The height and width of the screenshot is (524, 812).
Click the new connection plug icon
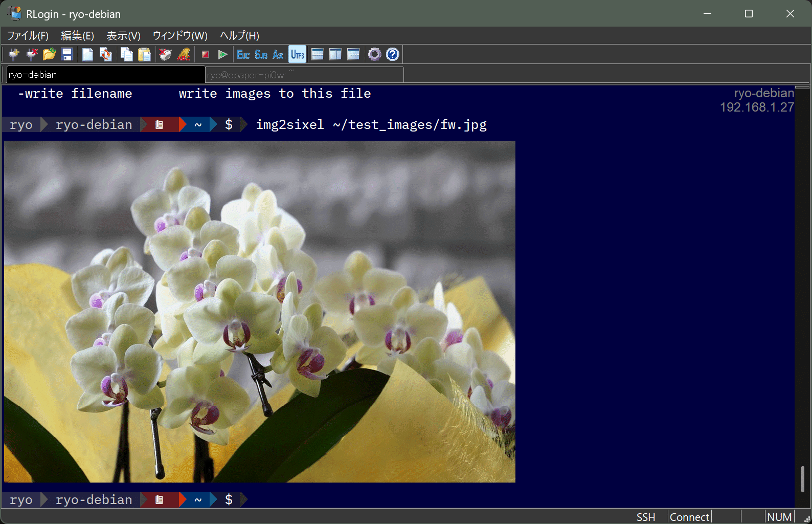click(x=14, y=54)
